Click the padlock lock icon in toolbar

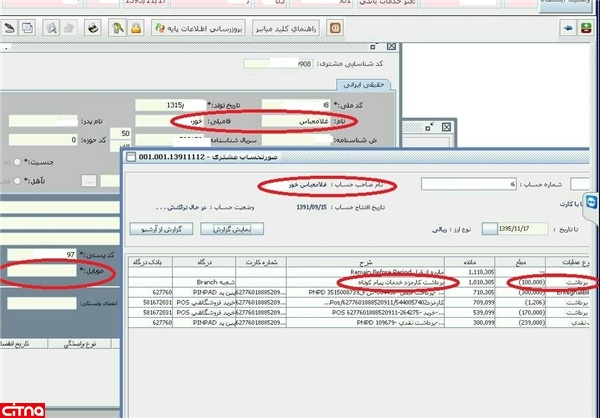point(136,28)
